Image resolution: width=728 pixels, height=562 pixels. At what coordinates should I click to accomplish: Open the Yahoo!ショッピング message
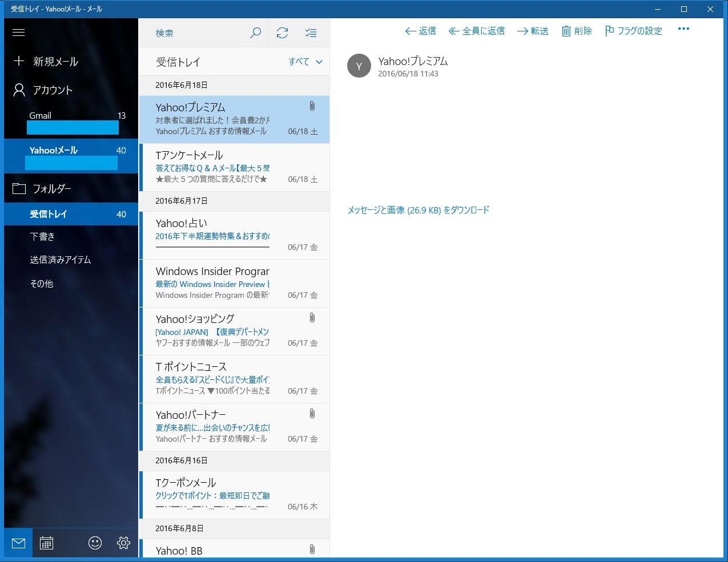click(234, 331)
